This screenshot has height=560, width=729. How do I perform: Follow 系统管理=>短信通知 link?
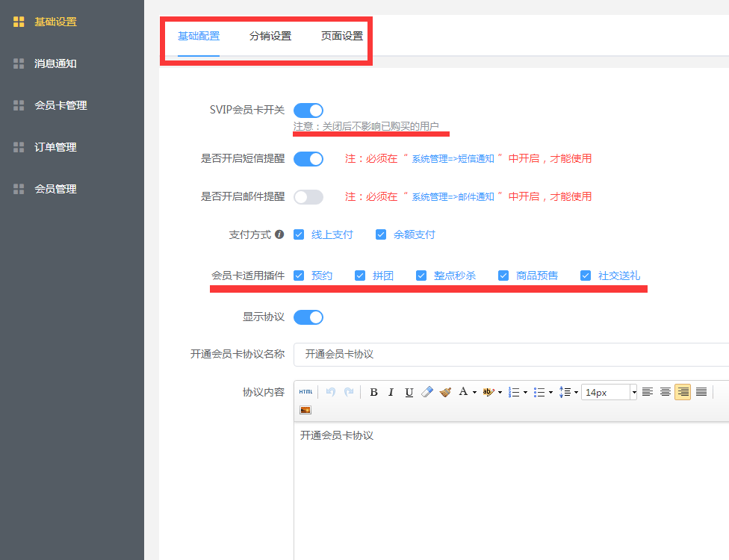(x=453, y=159)
